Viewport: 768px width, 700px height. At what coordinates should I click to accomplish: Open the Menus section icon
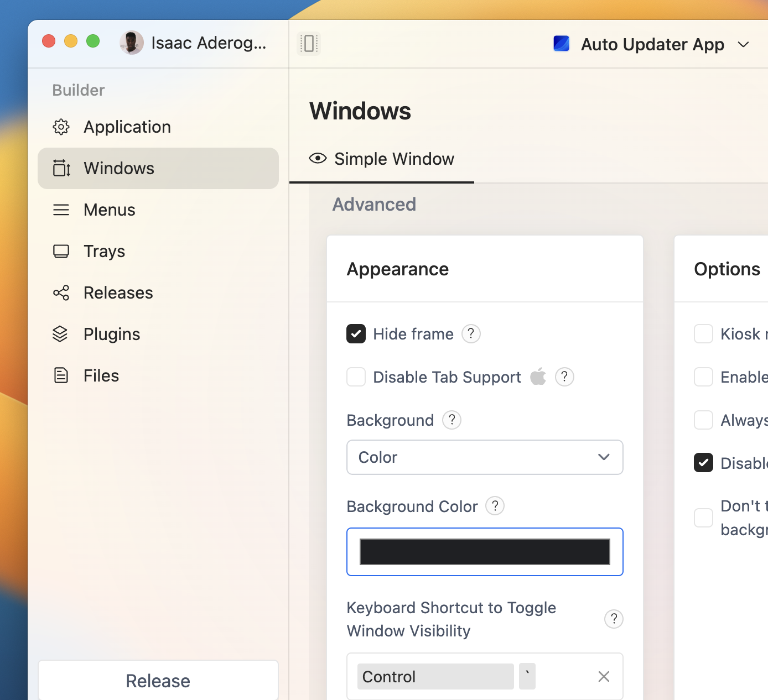pyautogui.click(x=61, y=210)
